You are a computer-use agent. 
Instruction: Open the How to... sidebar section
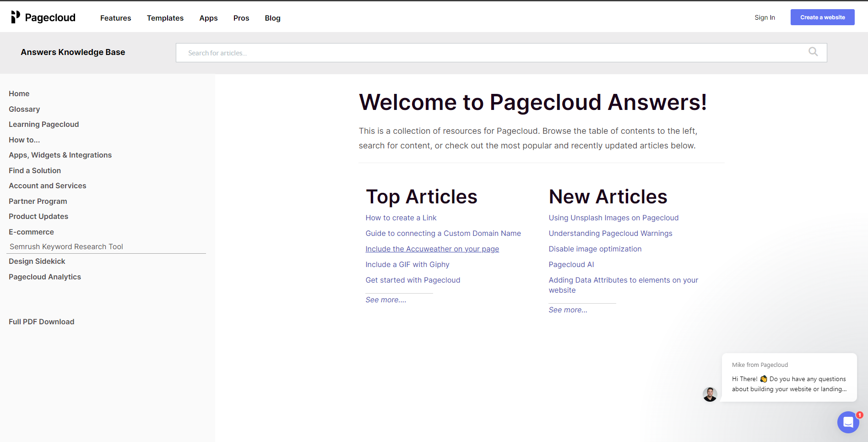(24, 140)
